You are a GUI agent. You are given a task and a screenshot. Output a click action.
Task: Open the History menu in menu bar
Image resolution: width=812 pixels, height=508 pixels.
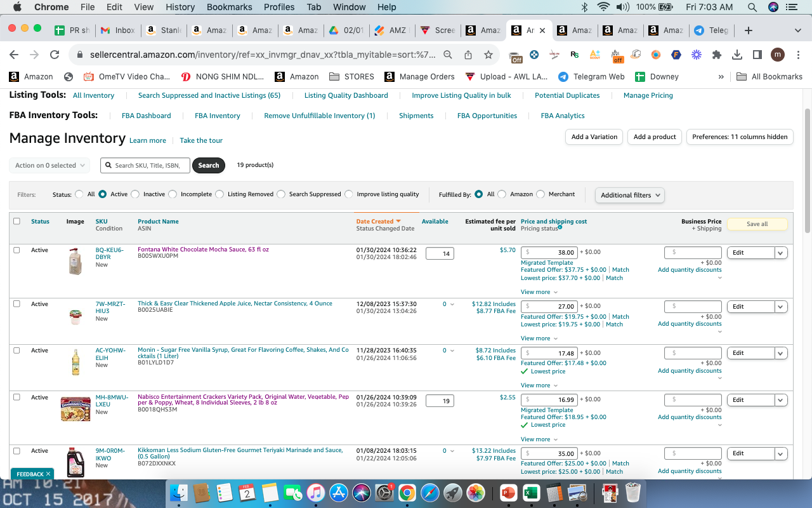(x=180, y=7)
